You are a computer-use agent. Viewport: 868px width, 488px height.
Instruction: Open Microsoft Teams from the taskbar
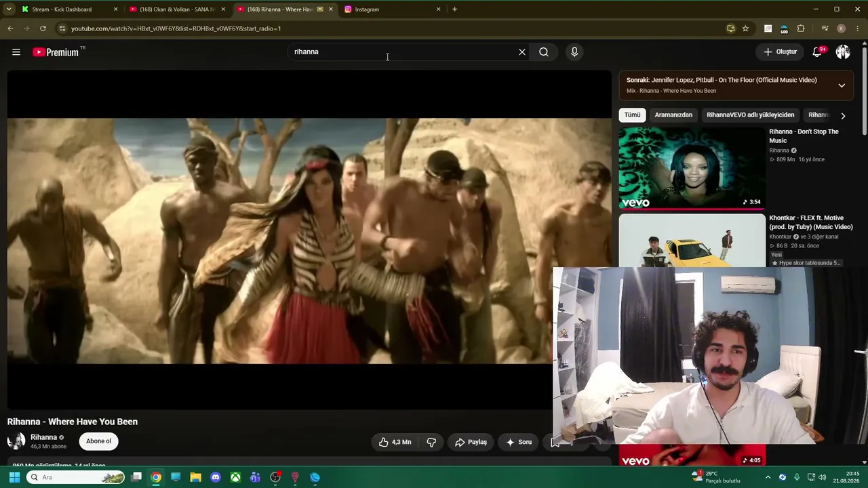255,477
